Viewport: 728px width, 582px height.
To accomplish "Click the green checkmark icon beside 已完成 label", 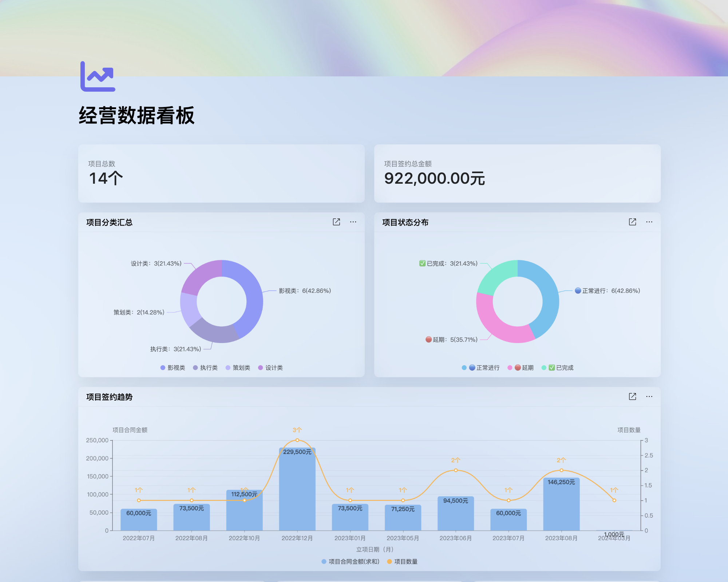I will pos(423,263).
